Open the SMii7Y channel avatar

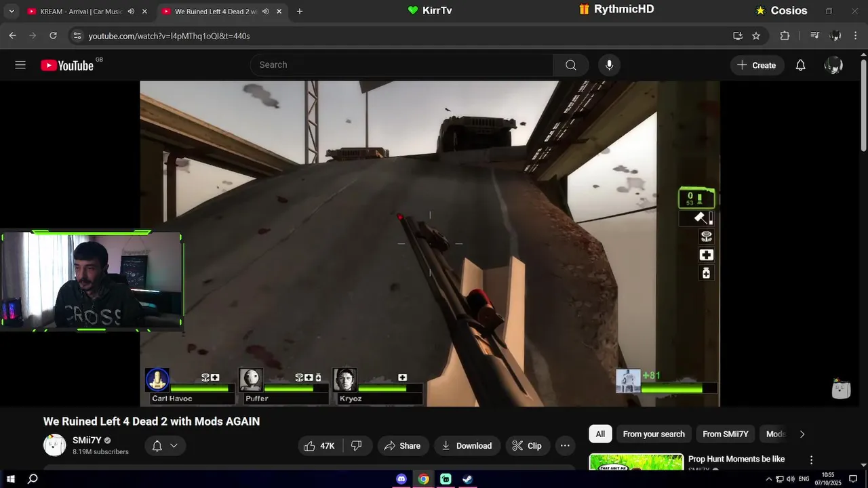pos(54,445)
